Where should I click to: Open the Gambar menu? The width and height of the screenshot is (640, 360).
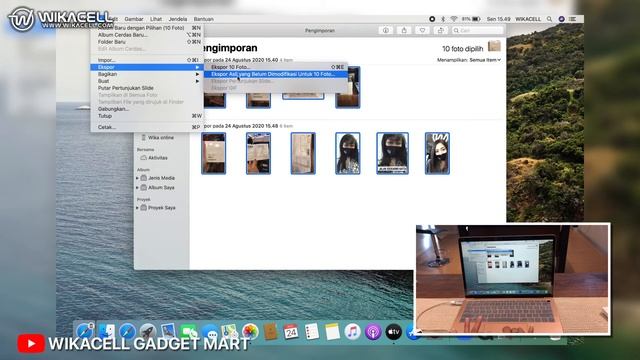[x=134, y=19]
